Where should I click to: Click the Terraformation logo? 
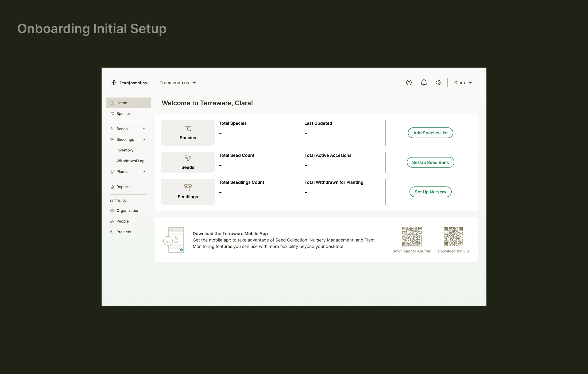point(129,83)
